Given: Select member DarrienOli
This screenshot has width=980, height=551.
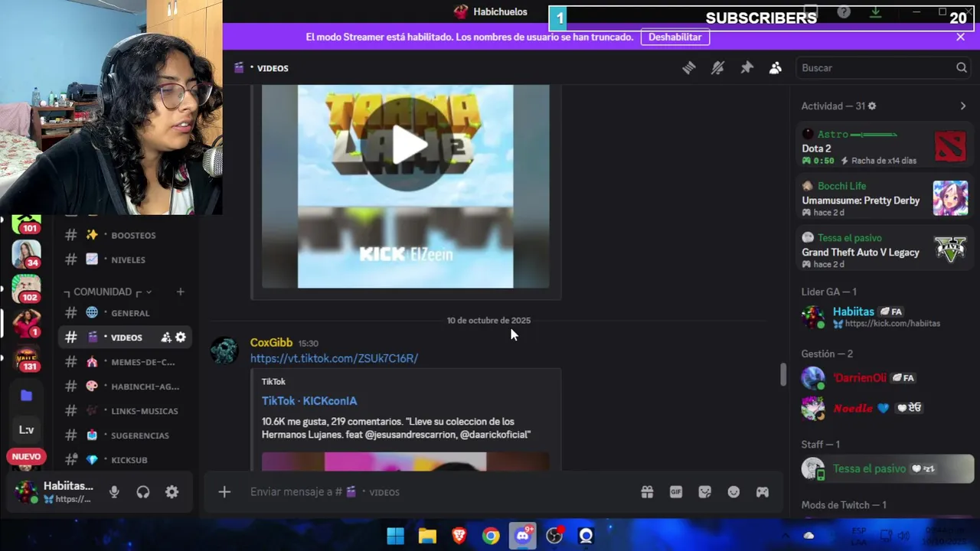Looking at the screenshot, I should 884,378.
